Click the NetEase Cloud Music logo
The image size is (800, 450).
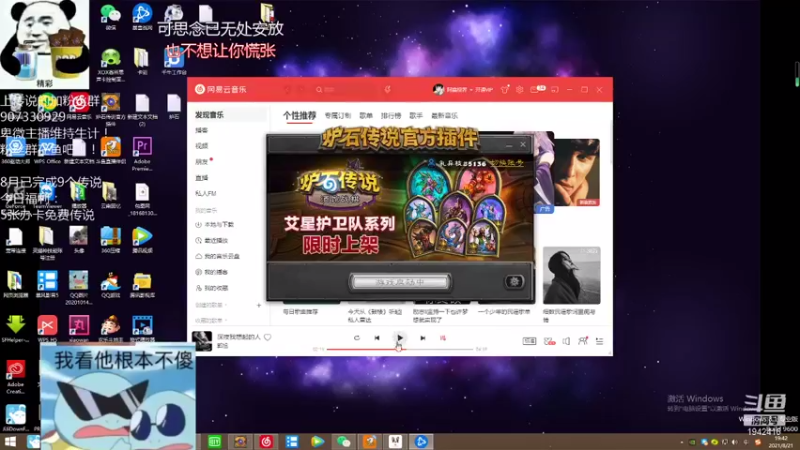(x=220, y=89)
